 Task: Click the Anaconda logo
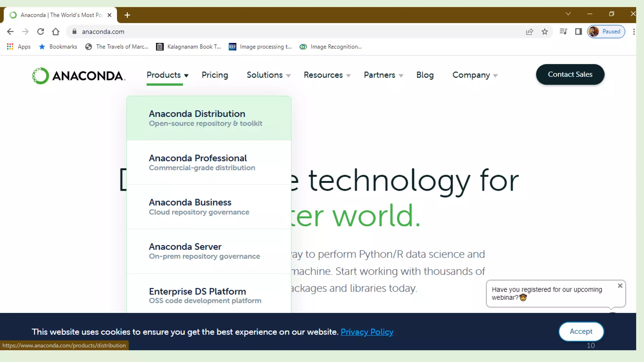(x=79, y=75)
